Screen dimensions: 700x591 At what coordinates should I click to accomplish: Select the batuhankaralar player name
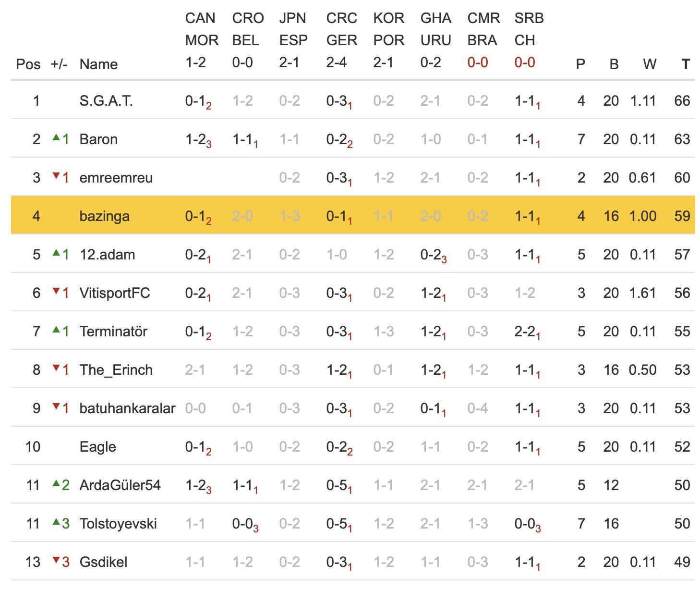click(x=127, y=408)
